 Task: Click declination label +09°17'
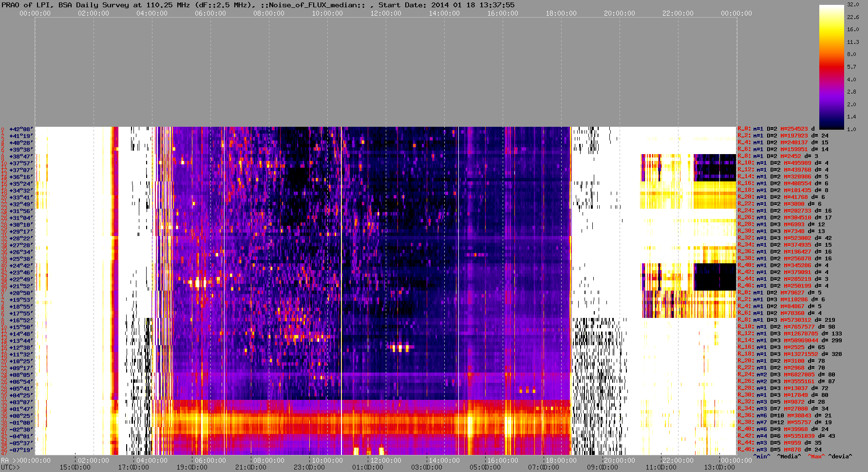(x=21, y=368)
